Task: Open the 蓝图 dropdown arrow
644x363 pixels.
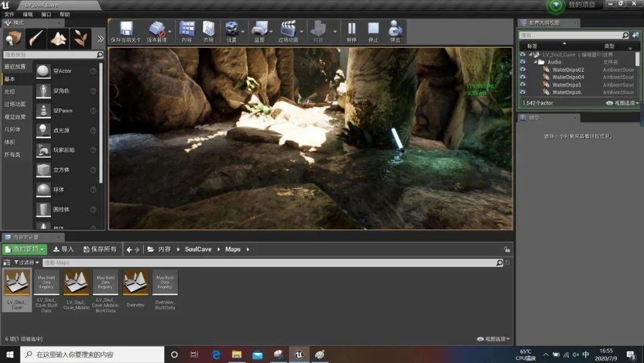Action: coord(271,32)
